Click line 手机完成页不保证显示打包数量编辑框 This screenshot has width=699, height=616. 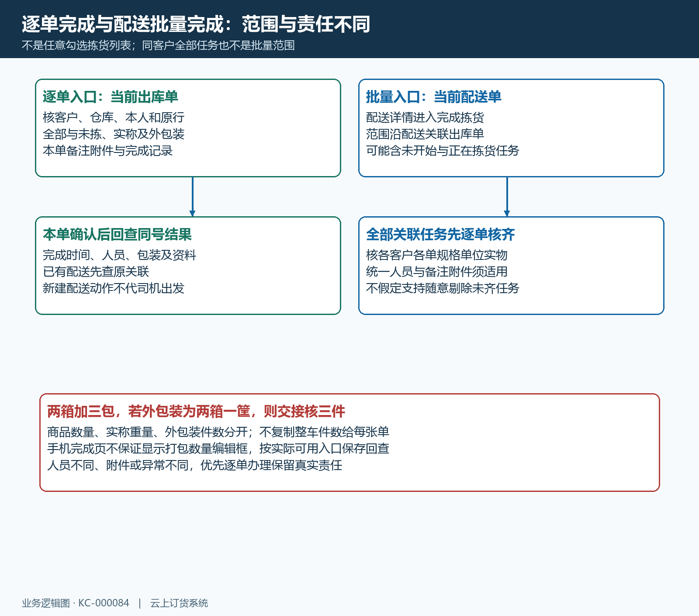click(x=148, y=449)
